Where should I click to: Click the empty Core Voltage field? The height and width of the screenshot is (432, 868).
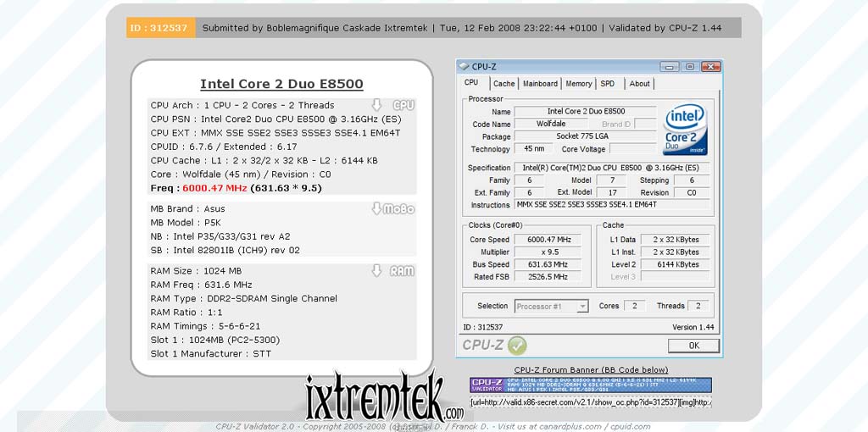pos(632,149)
